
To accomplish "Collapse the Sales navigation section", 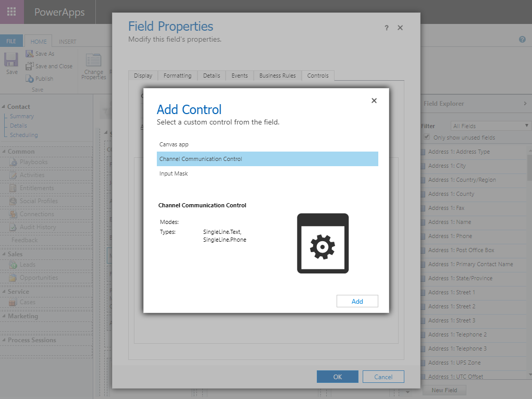I will tap(4, 254).
